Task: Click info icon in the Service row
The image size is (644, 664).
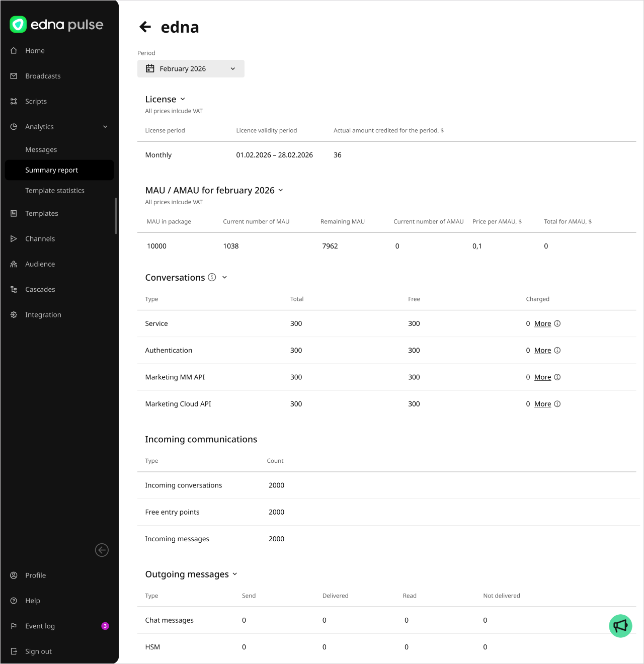Action: [557, 323]
